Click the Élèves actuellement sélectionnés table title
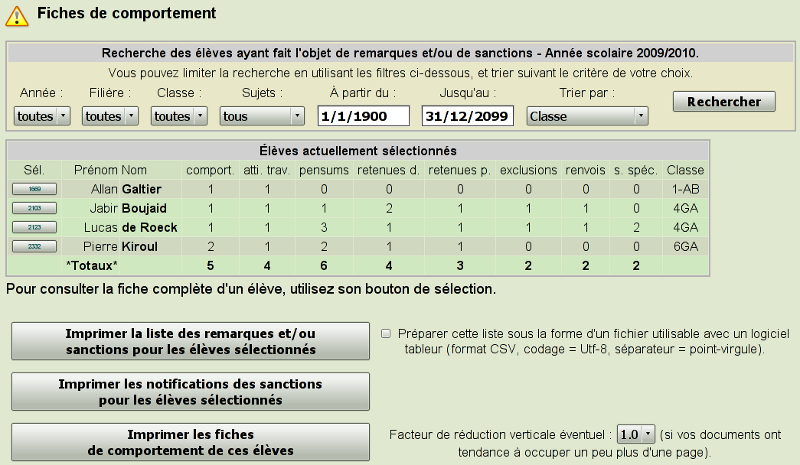The image size is (800, 465). click(358, 151)
